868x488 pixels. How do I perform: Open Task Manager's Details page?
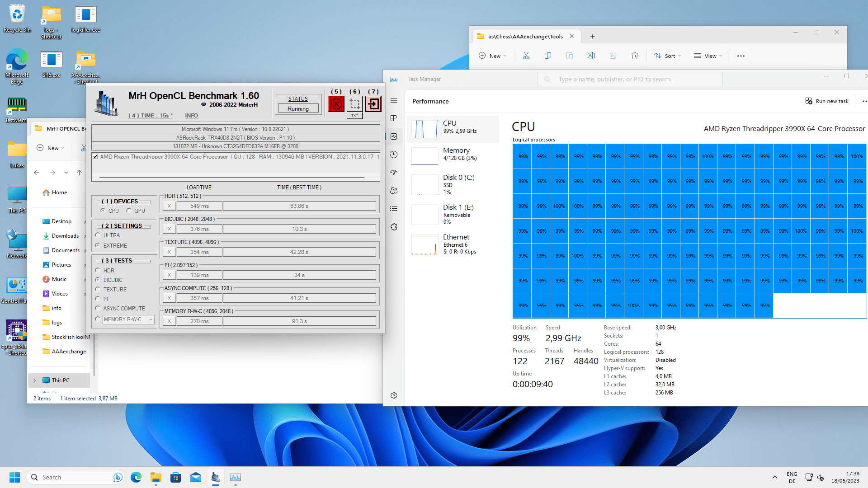[x=394, y=209]
